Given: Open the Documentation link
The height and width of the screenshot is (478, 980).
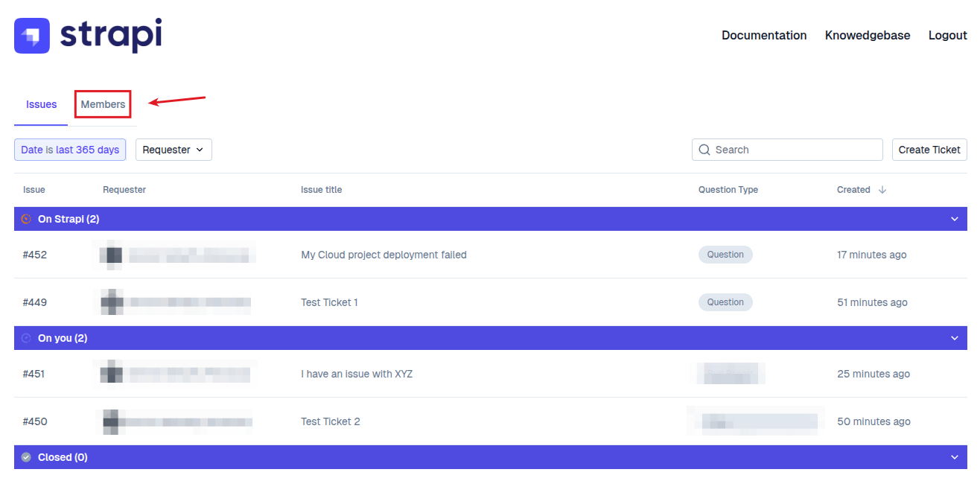Looking at the screenshot, I should coord(764,35).
